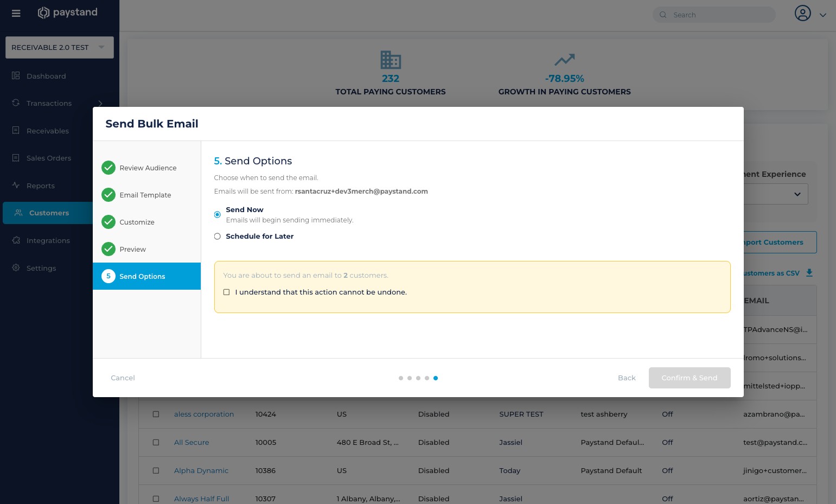Click the SUPER TEST cell
The height and width of the screenshot is (504, 836).
[x=521, y=414]
